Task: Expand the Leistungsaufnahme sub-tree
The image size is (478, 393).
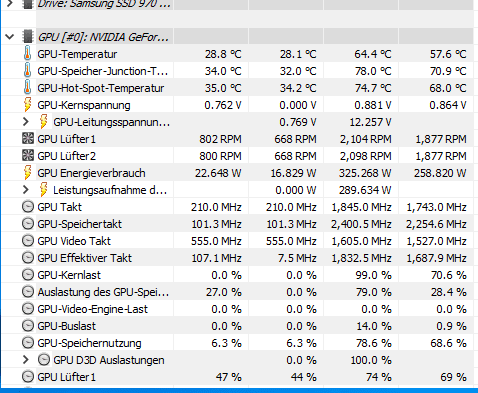Action: (x=26, y=190)
